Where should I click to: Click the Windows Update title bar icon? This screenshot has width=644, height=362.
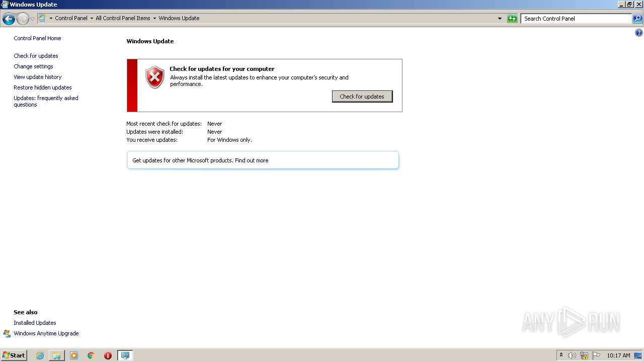pyautogui.click(x=5, y=5)
